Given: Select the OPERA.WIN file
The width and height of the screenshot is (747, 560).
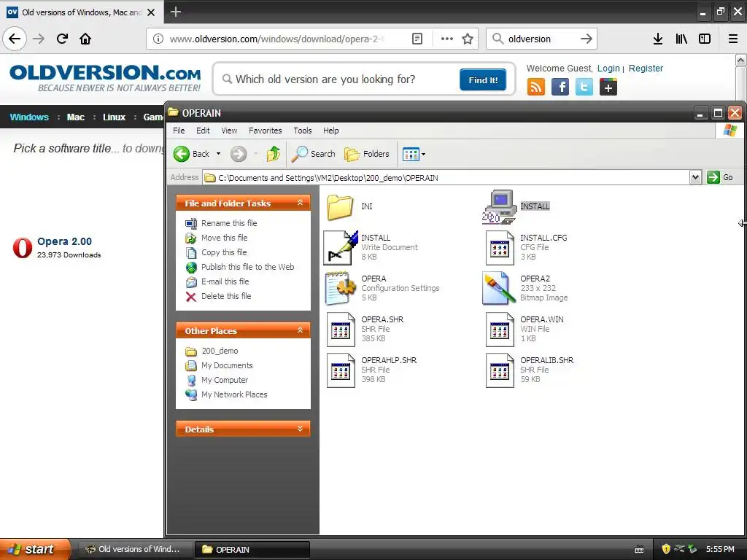Looking at the screenshot, I should pos(500,329).
